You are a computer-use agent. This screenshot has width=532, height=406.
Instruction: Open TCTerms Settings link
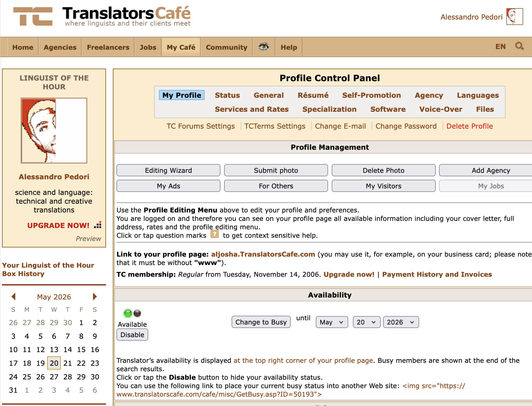tap(275, 126)
